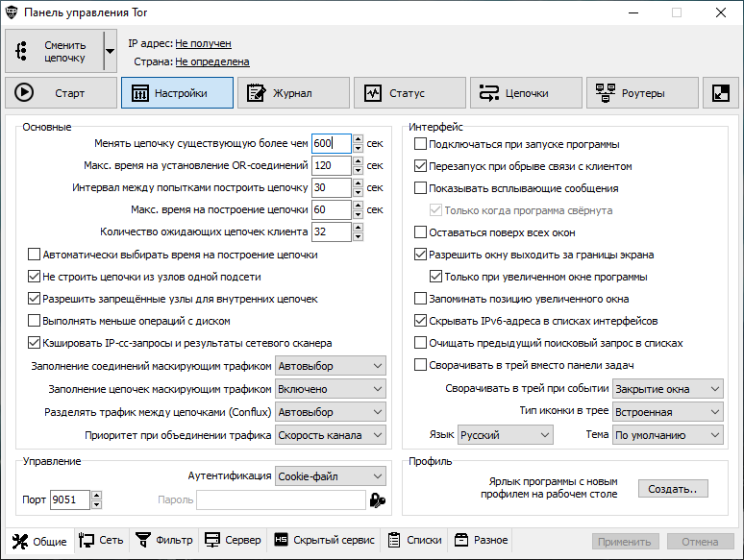
Task: Open the Роутеры page
Action: (x=642, y=93)
